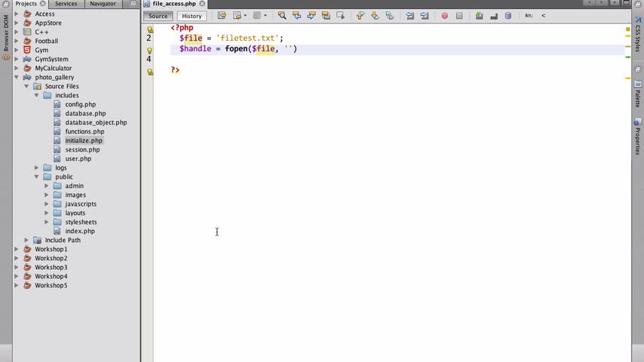The width and height of the screenshot is (644, 362).
Task: Expand the admin folder
Action: point(47,186)
